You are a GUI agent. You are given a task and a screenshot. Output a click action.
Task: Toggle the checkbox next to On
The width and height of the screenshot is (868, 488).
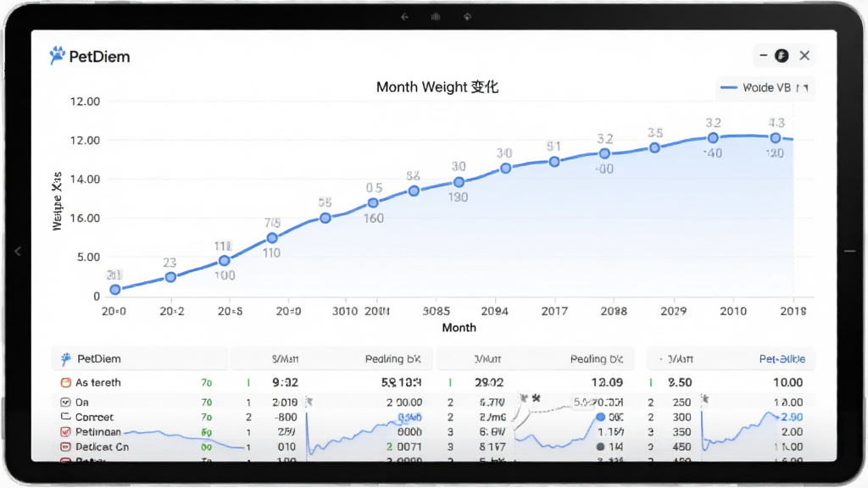65,402
